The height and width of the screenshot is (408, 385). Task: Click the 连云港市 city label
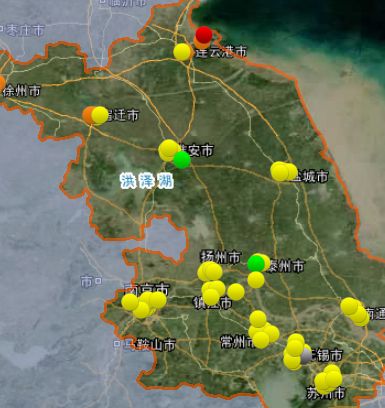coord(221,52)
